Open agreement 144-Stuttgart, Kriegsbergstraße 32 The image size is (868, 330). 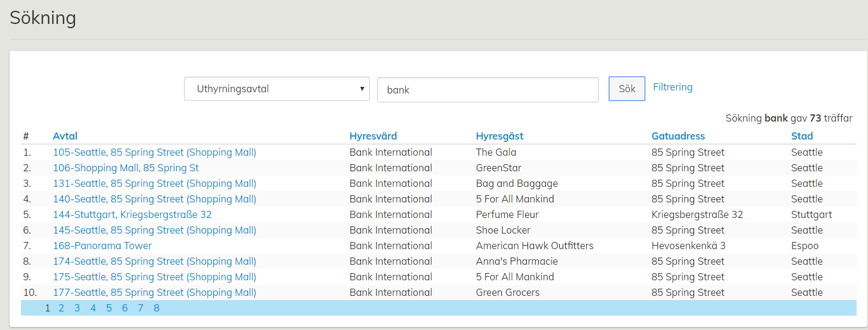point(132,214)
